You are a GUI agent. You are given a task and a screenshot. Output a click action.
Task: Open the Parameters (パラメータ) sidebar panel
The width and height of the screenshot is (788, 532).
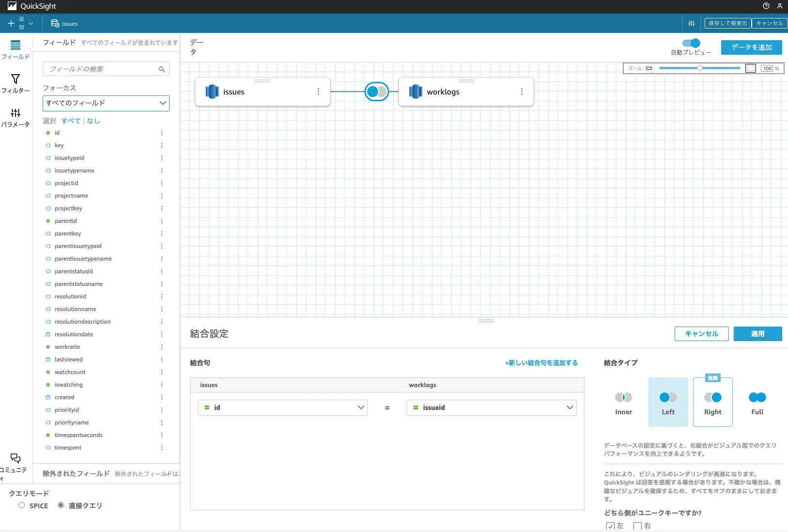tap(16, 118)
